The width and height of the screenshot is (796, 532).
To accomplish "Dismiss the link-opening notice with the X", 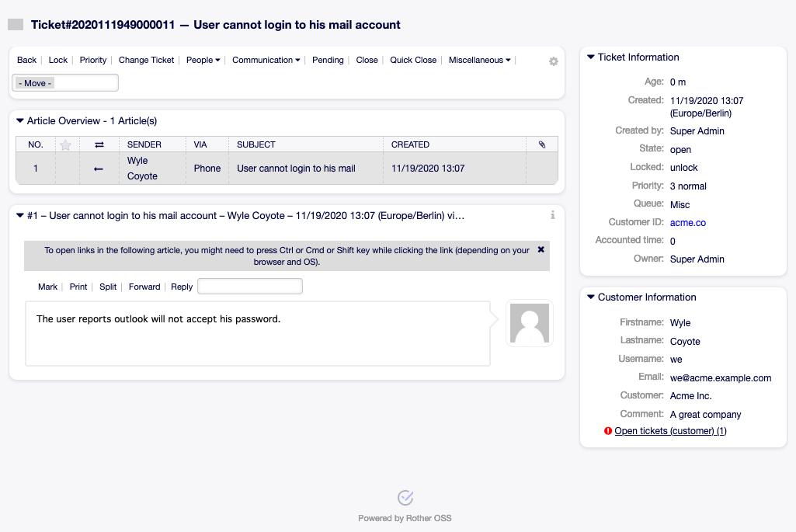I will (541, 250).
